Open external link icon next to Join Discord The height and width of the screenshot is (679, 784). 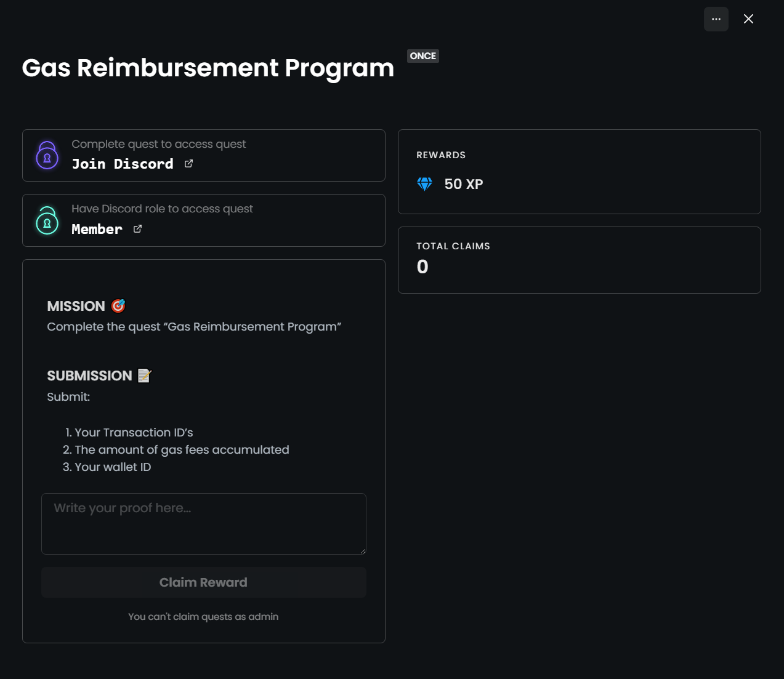[x=189, y=164]
